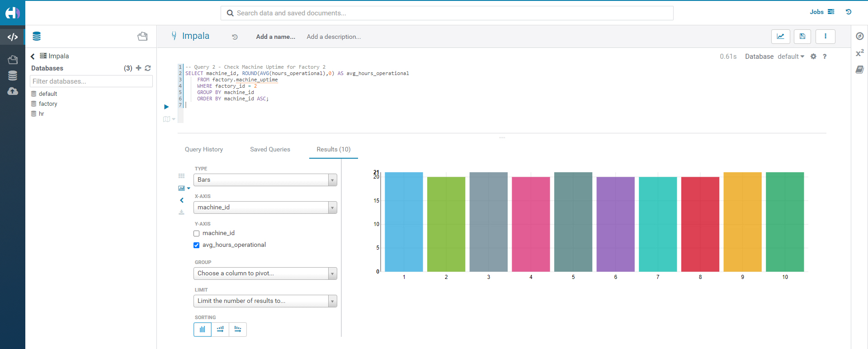Open the factory database
The image size is (868, 349).
48,104
